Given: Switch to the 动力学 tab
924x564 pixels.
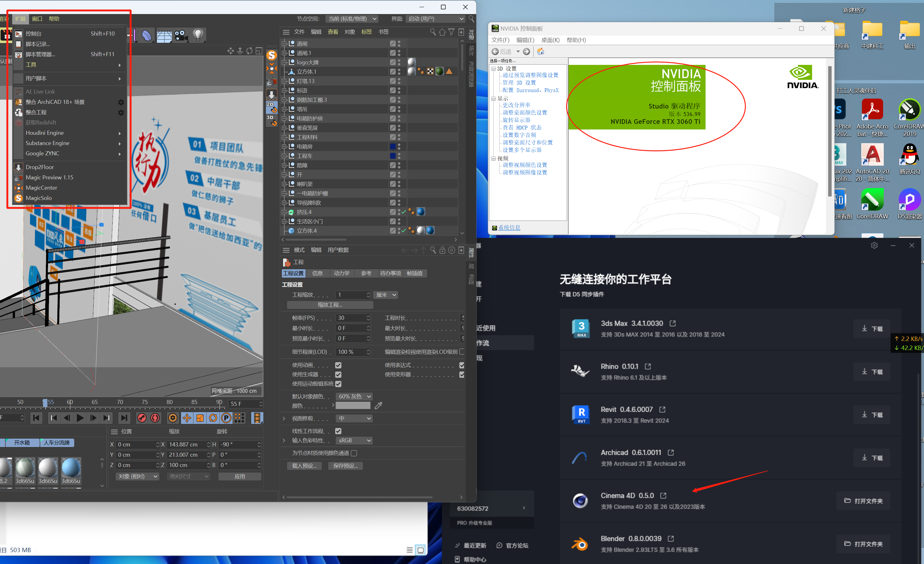Looking at the screenshot, I should 342,273.
